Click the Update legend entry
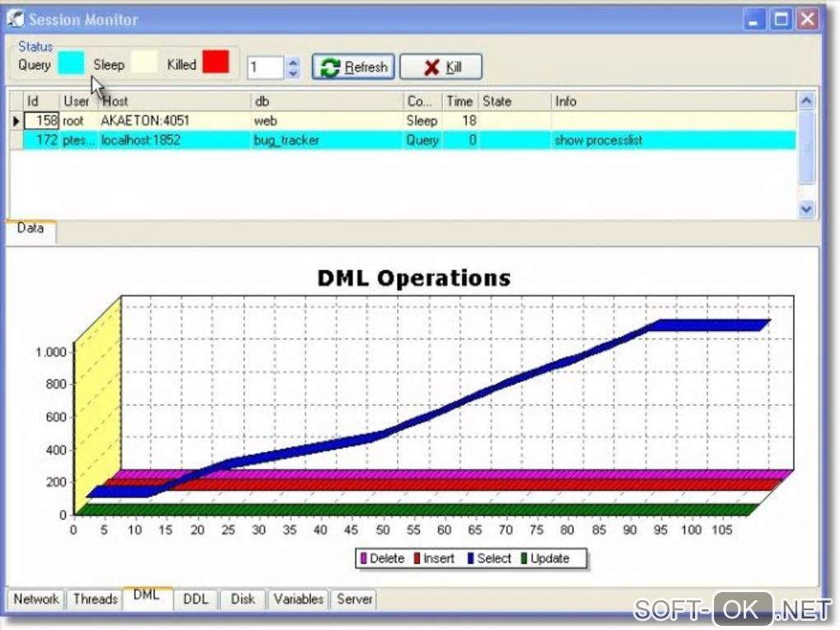Screen dimensions: 840x630 click(545, 558)
